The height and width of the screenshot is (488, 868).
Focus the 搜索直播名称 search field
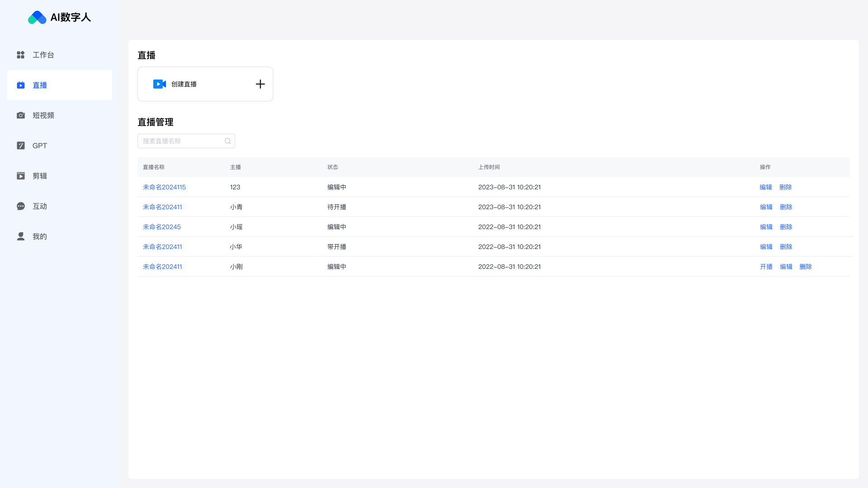[x=181, y=141]
